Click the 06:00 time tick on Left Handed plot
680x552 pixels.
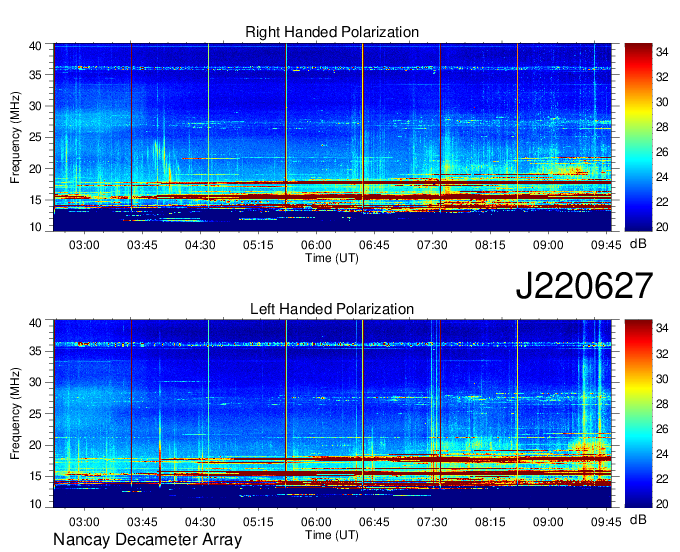coord(316,522)
